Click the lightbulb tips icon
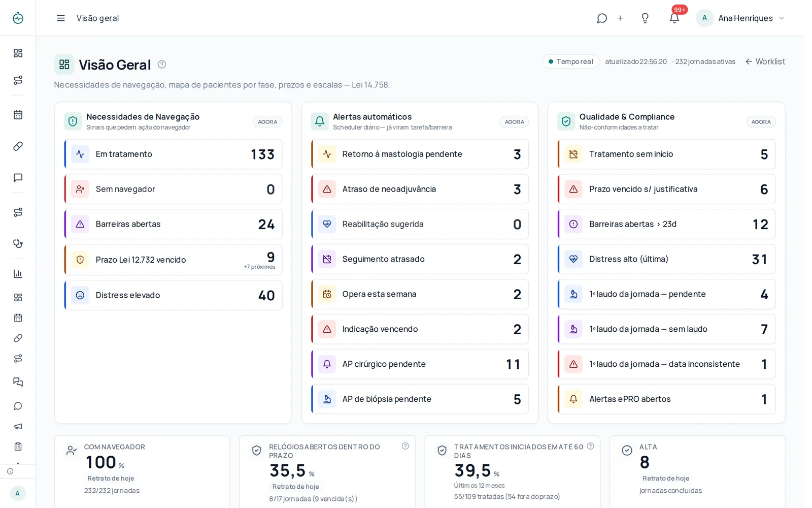Viewport: 812px width, 508px height. pos(645,18)
